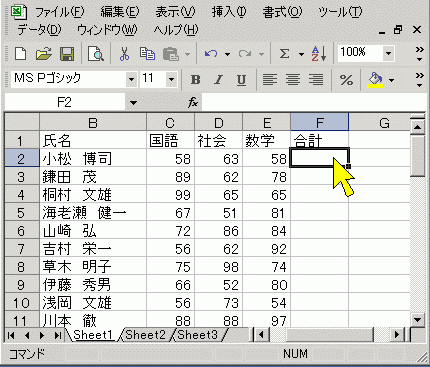Open the 挿入(I) menu
430x367 pixels.
pos(229,12)
